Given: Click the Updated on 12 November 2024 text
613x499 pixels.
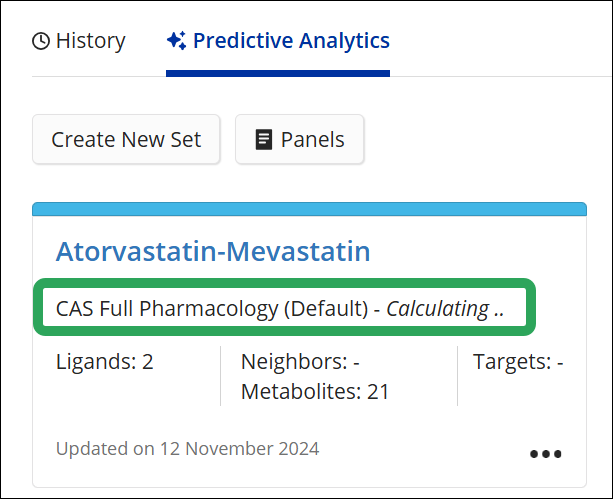Looking at the screenshot, I should point(188,448).
